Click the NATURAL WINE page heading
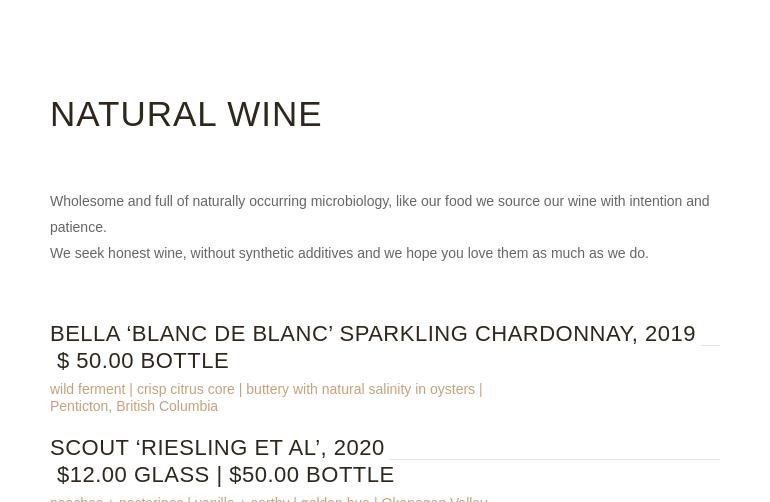Image resolution: width=770 pixels, height=502 pixels. coord(186,114)
